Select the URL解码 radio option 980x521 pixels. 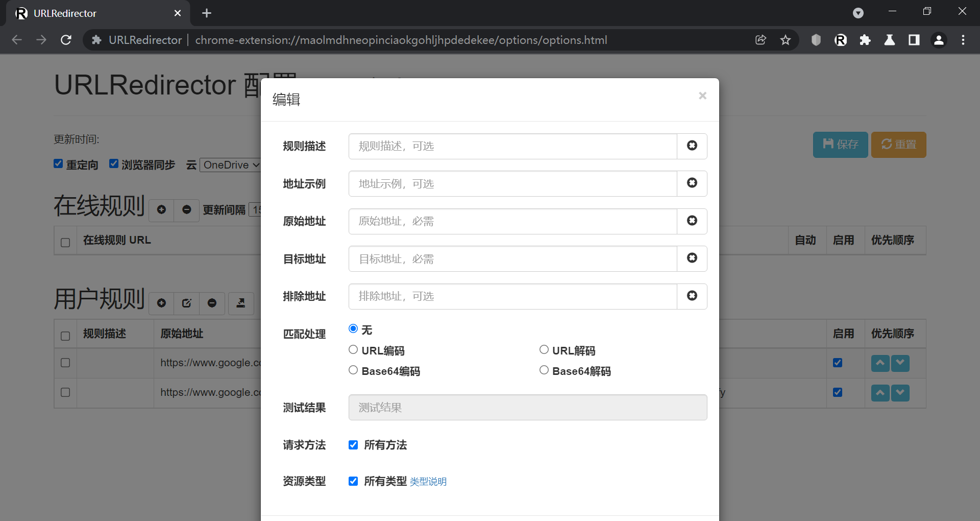(x=544, y=350)
